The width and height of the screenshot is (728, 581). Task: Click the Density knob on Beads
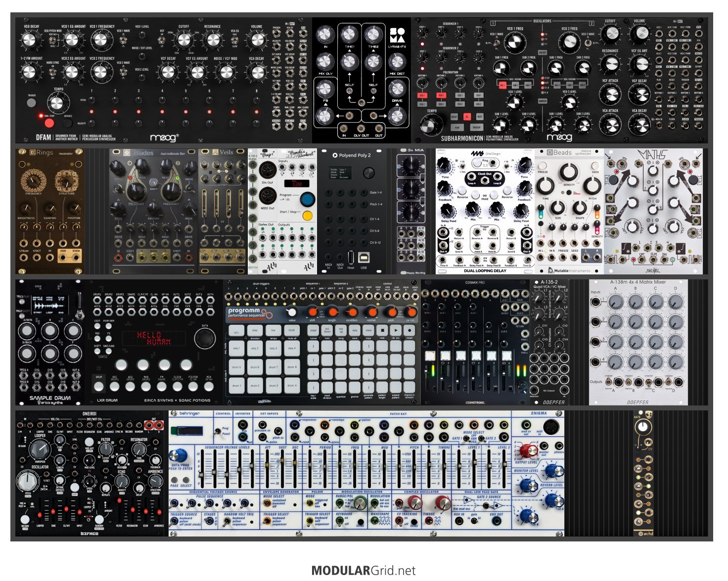pos(569,173)
